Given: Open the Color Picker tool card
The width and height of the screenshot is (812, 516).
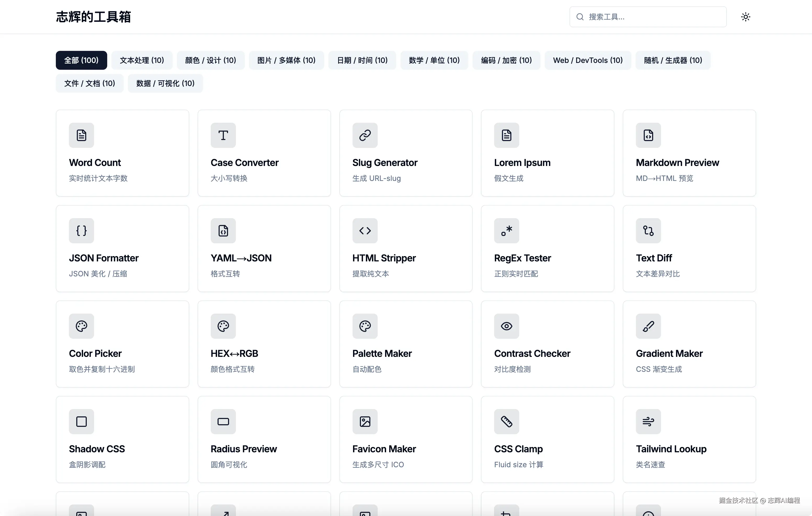Looking at the screenshot, I should click(122, 344).
